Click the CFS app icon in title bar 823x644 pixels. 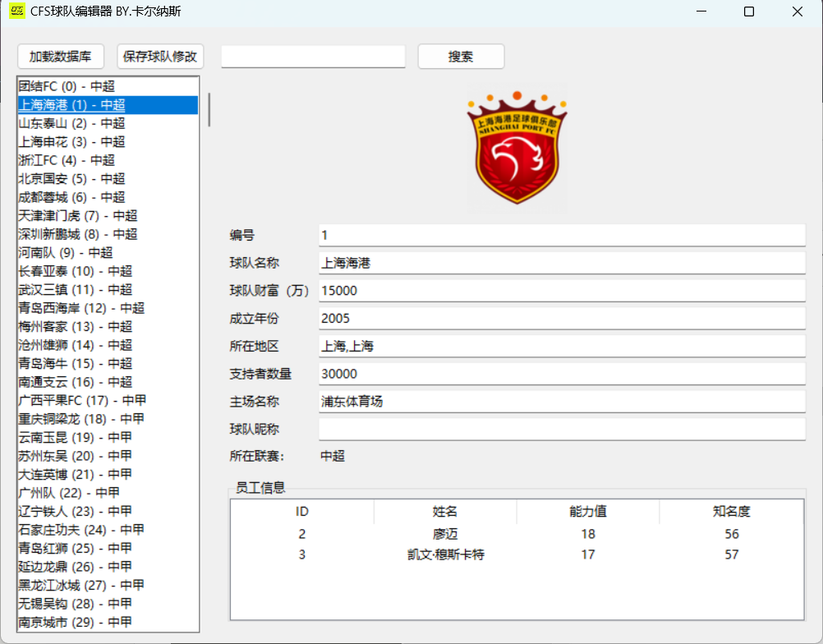click(x=17, y=11)
